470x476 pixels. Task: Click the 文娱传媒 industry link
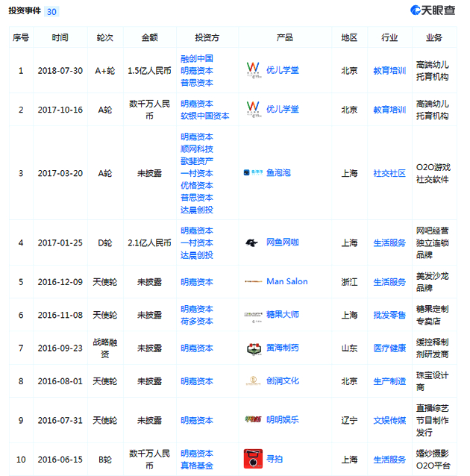coord(389,420)
